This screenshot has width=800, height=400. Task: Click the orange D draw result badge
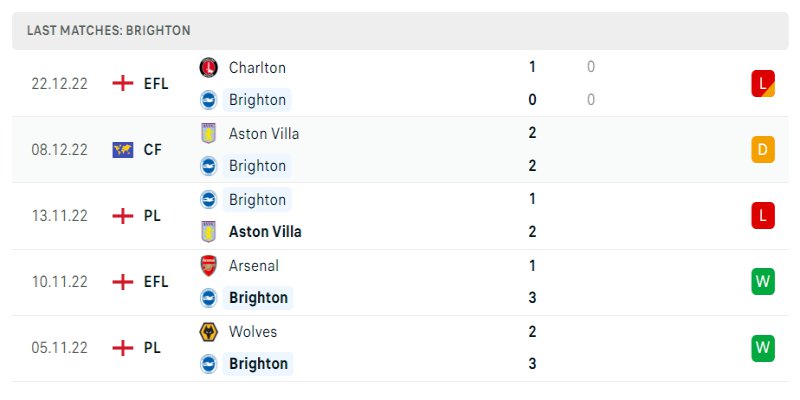(x=763, y=150)
